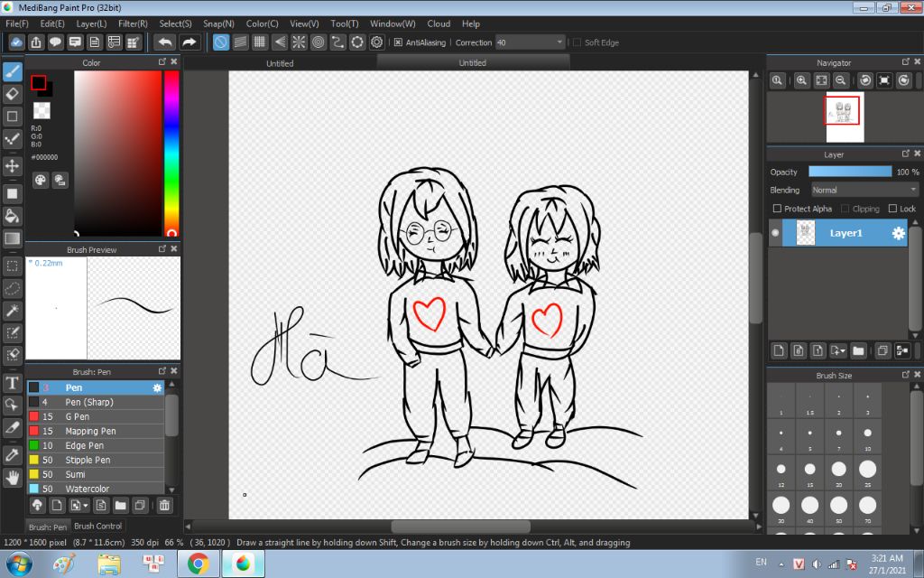The height and width of the screenshot is (578, 924).
Task: Pick the Move tool
Action: [13, 166]
